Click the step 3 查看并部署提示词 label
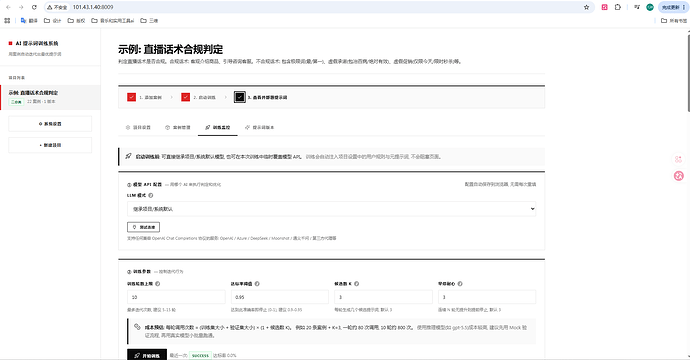The width and height of the screenshot is (690, 360). point(267,97)
